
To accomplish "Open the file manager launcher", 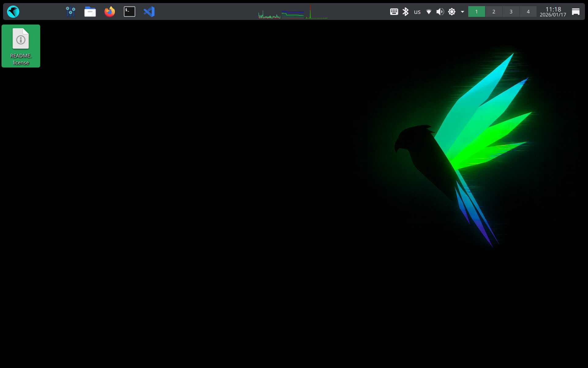I will point(90,12).
